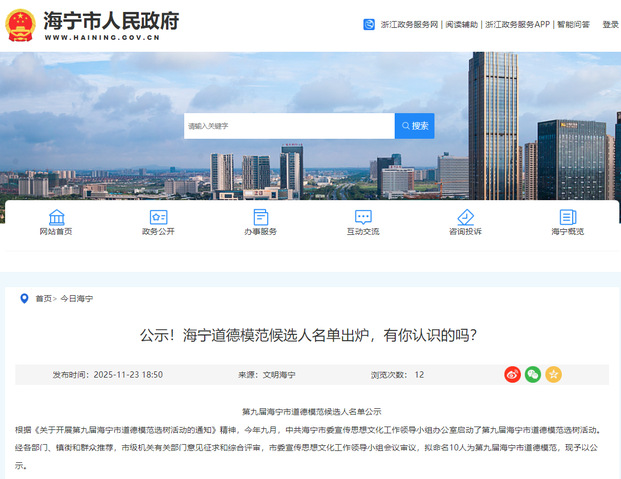Viewport: 621px width, 479px height.
Task: Open 政务公开 navigation icon
Action: click(158, 217)
